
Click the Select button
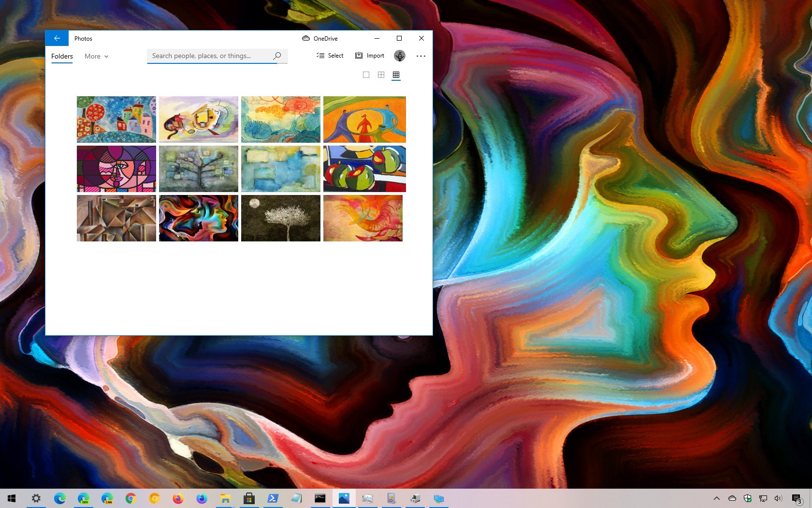(330, 56)
